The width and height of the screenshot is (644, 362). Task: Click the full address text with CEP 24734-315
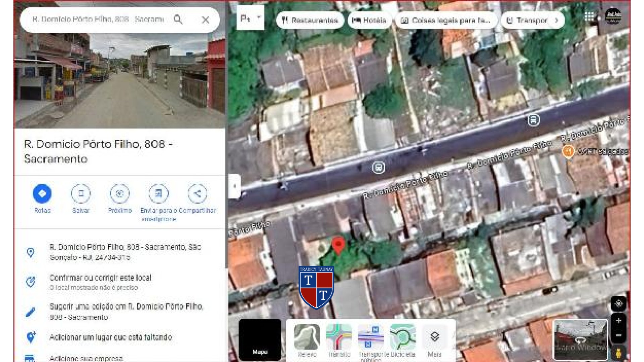click(125, 252)
